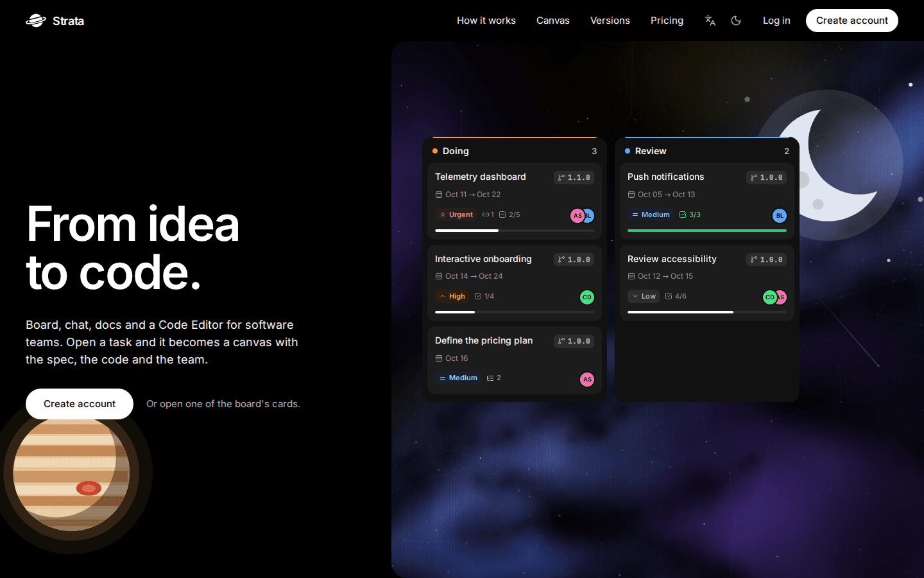This screenshot has height=578, width=924.
Task: Click the AS avatar on Telemetry dashboard
Action: (577, 216)
